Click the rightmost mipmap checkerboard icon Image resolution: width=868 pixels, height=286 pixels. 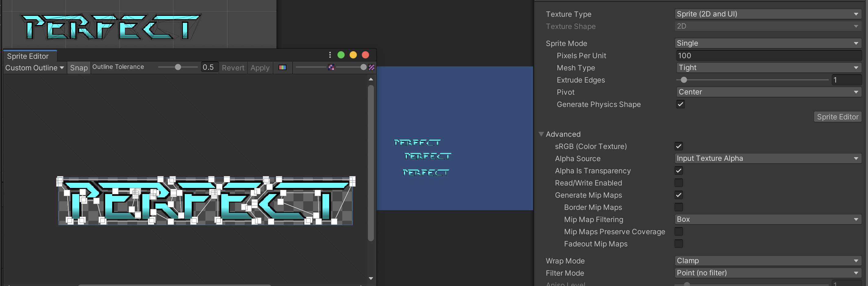click(x=371, y=67)
